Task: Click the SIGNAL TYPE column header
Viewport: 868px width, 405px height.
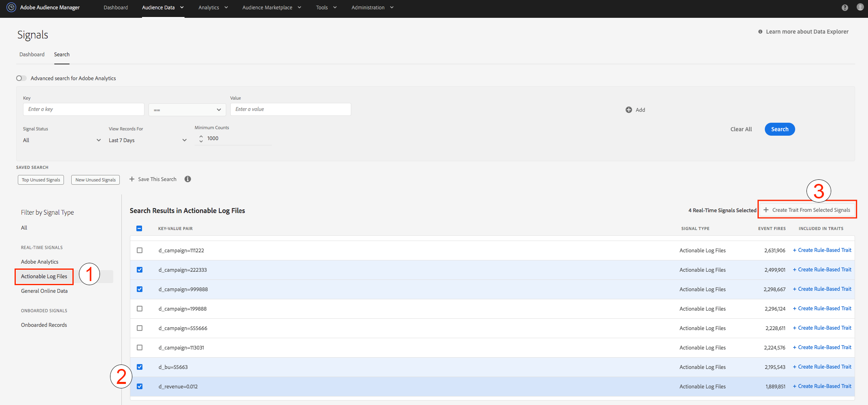Action: click(695, 228)
